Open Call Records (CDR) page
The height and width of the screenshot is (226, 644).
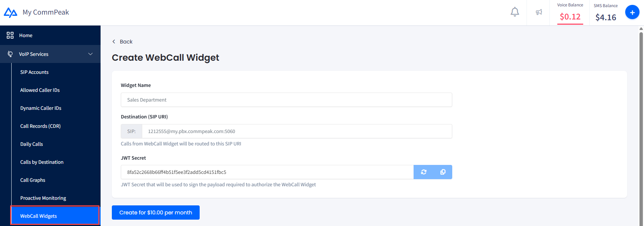point(40,126)
